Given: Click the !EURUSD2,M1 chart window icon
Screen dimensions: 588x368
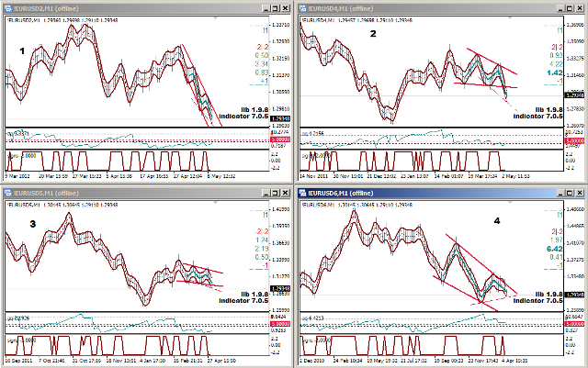Looking at the screenshot, I should point(8,8).
